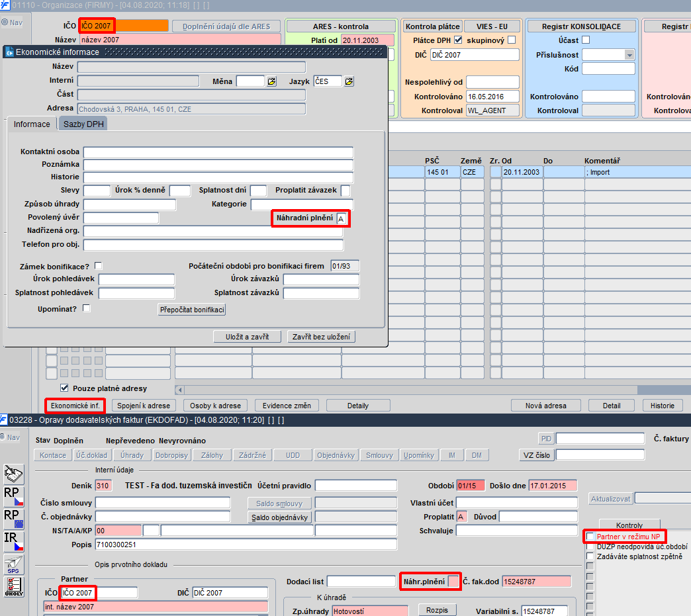
Task: Click the Registr KONSOLIDACE button
Action: coord(581,26)
